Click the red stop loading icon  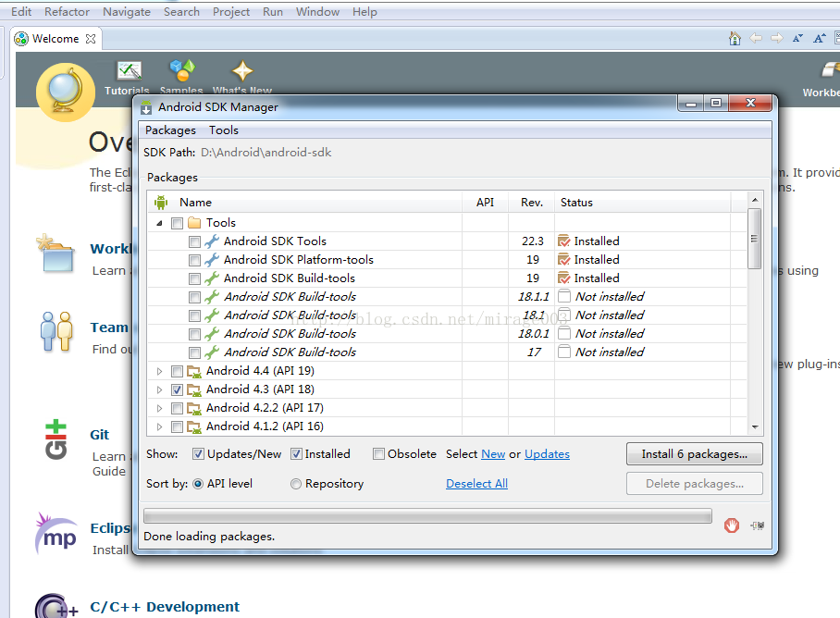pyautogui.click(x=731, y=525)
